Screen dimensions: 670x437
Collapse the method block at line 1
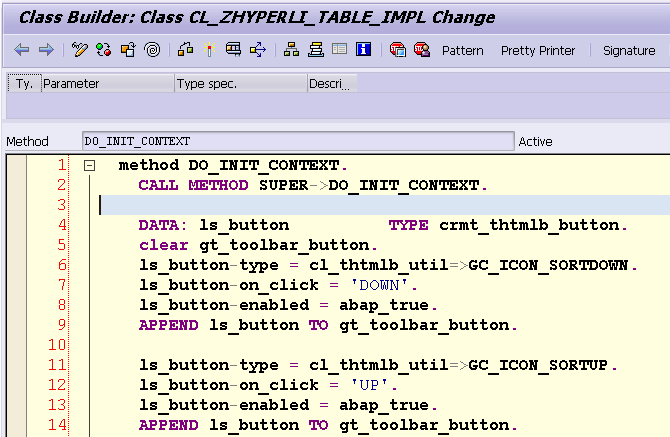click(89, 165)
